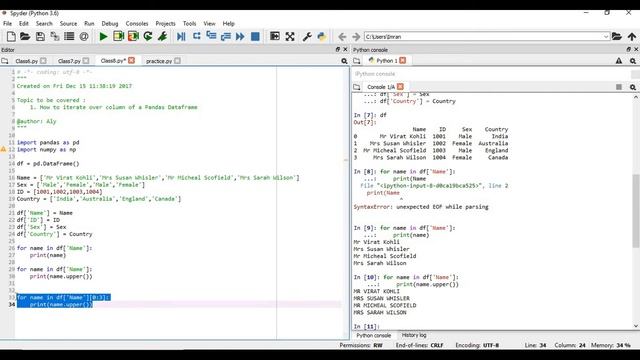Undock the Editor pane
The image size is (640, 360).
(338, 49)
